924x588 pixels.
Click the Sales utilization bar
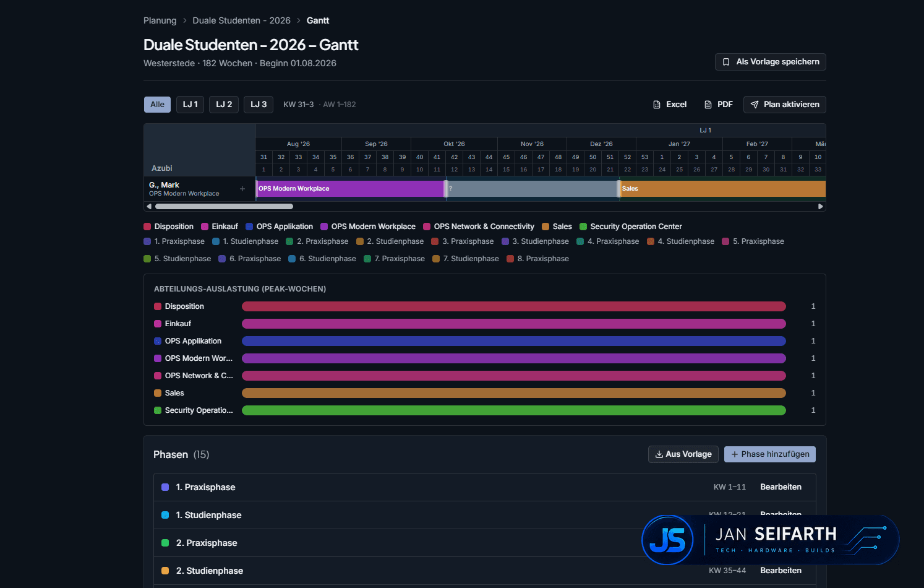coord(514,393)
